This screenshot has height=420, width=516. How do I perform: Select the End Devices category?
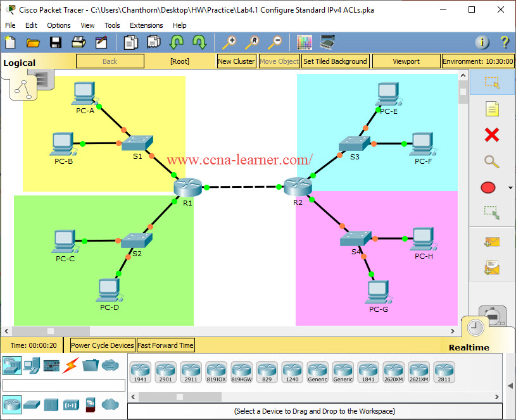click(30, 366)
